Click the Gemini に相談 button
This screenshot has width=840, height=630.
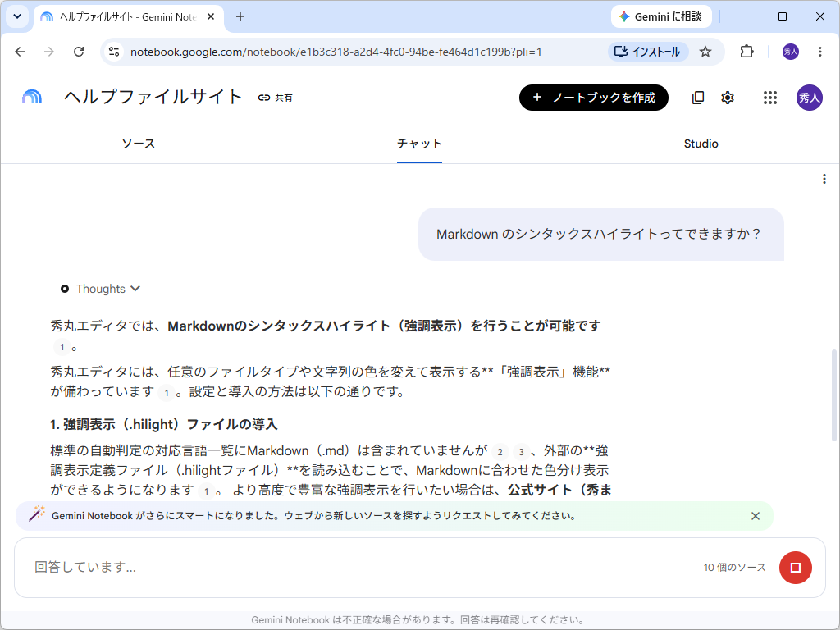[x=661, y=16]
